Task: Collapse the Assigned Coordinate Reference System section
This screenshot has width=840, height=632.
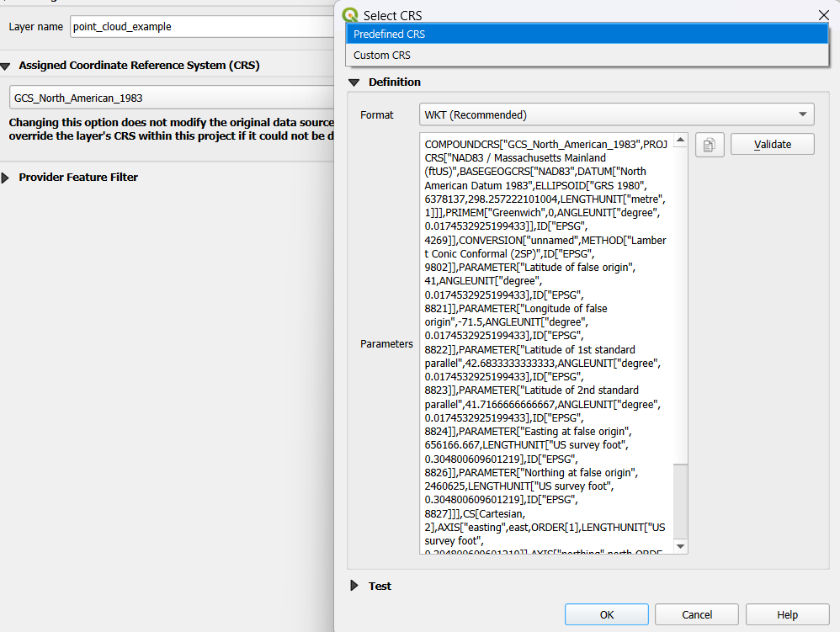Action: point(5,66)
